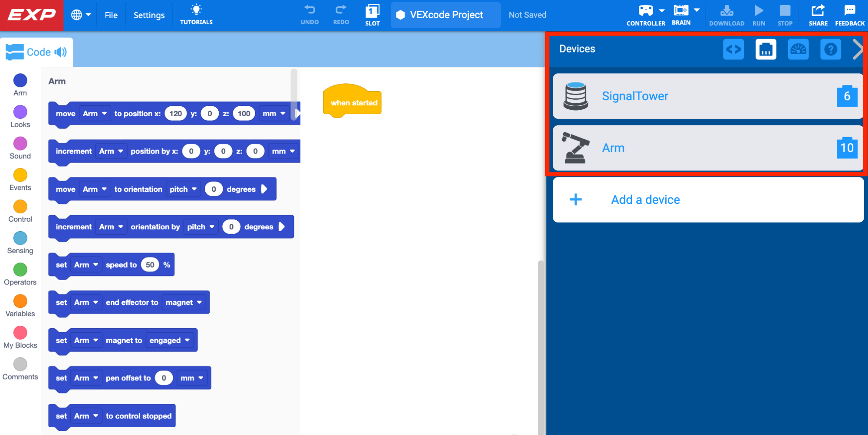Click SignalTower port 6 badge
Screen dimensions: 868x435
tap(847, 96)
